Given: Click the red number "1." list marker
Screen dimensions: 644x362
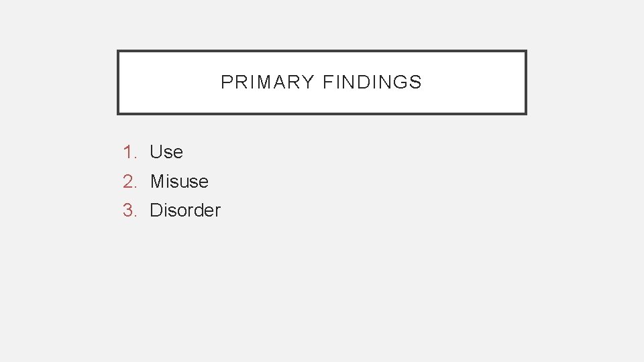Looking at the screenshot, I should (x=129, y=152).
